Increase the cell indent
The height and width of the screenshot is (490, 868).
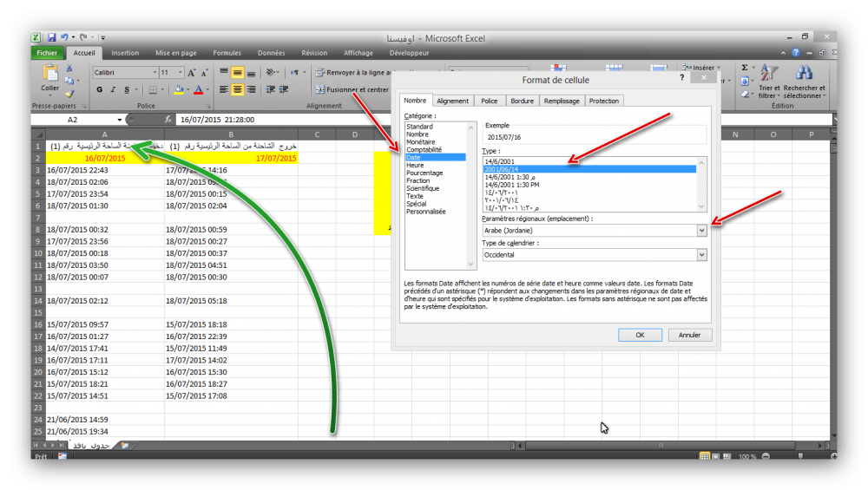tap(284, 89)
